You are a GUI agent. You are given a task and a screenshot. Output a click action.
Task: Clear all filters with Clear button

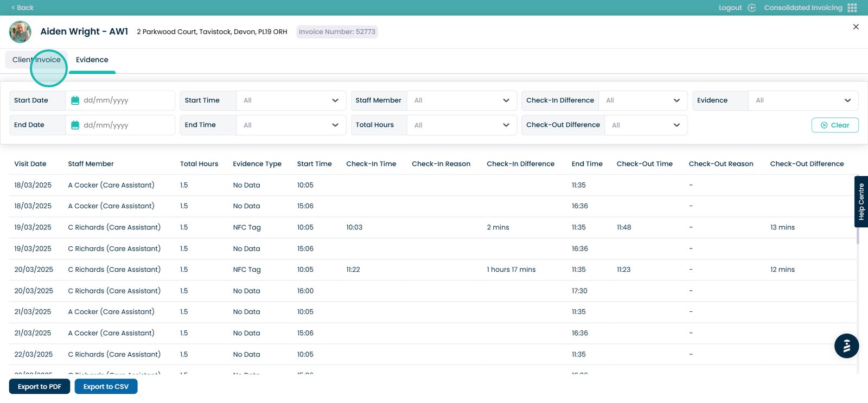pyautogui.click(x=834, y=125)
